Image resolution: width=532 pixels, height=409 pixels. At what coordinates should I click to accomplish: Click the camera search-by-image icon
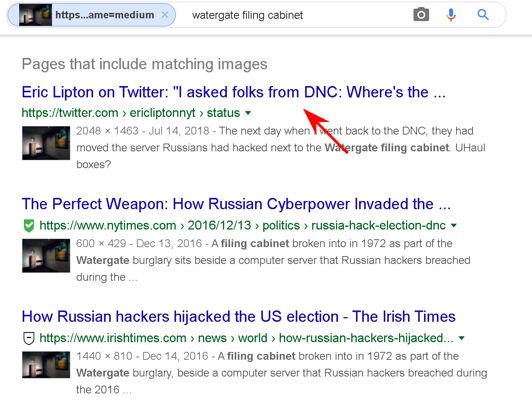point(421,15)
